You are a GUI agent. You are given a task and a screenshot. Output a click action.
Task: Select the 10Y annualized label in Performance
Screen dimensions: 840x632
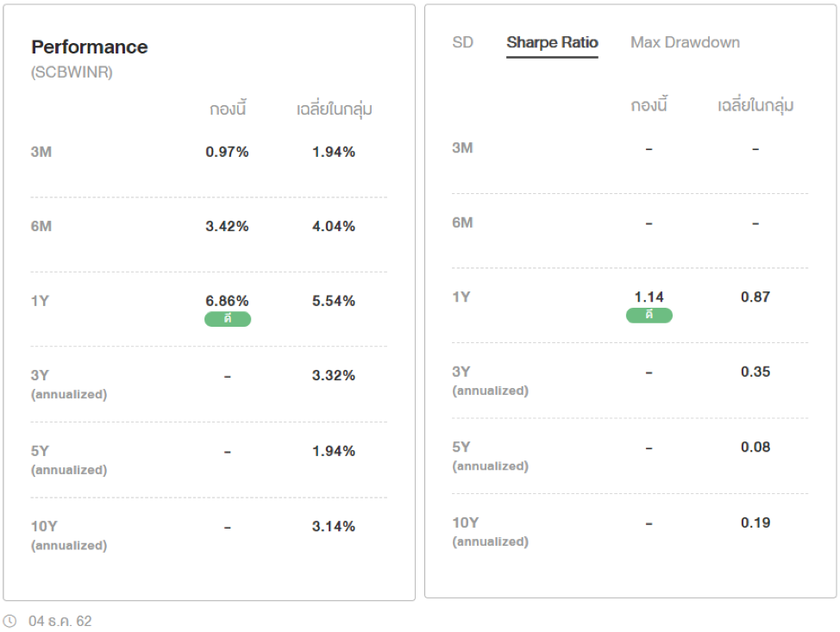tap(69, 535)
